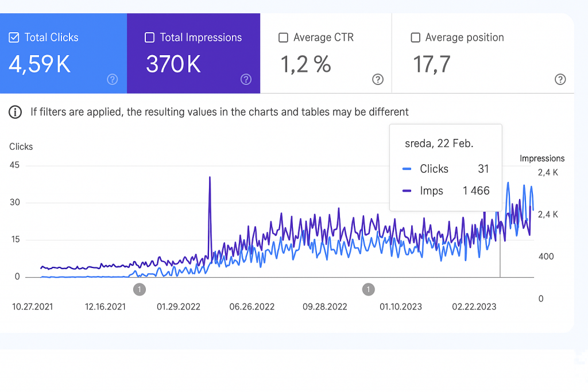Toggle the Total Impressions checkbox
This screenshot has height=392, width=588.
(150, 38)
